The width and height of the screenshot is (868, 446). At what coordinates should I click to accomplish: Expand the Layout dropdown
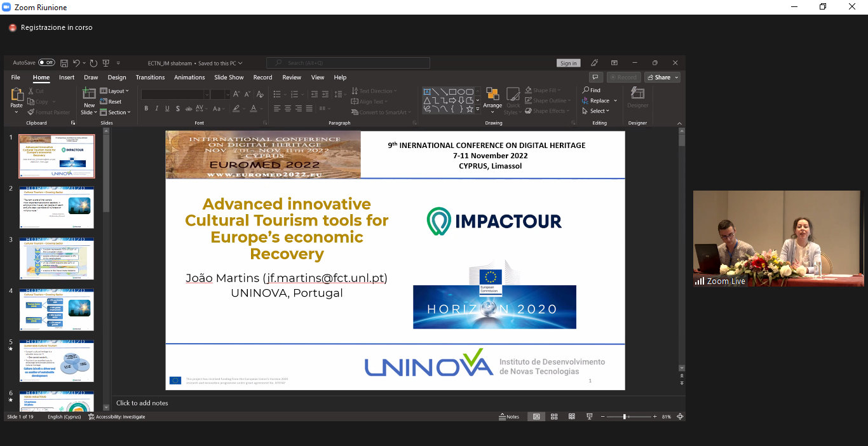click(x=115, y=91)
